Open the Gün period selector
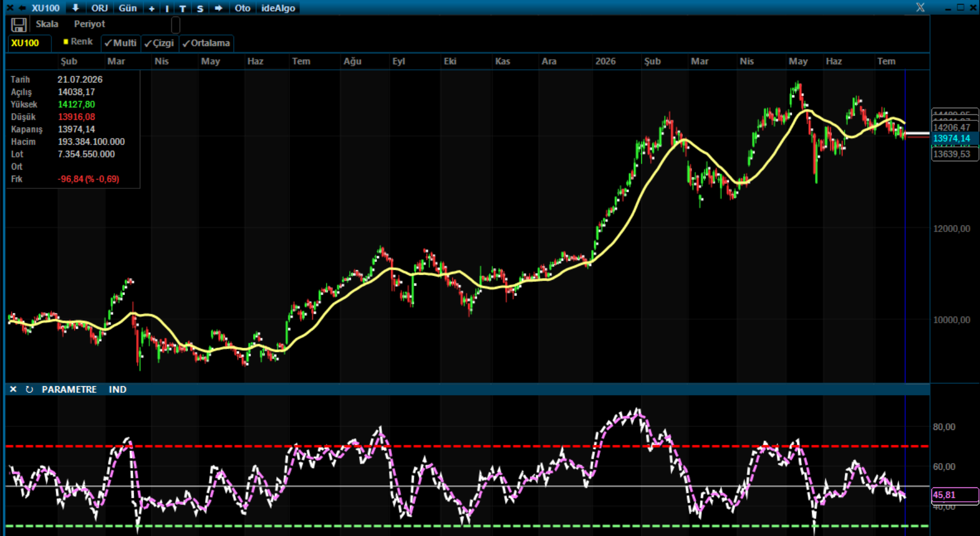This screenshot has width=980, height=536. click(x=128, y=8)
